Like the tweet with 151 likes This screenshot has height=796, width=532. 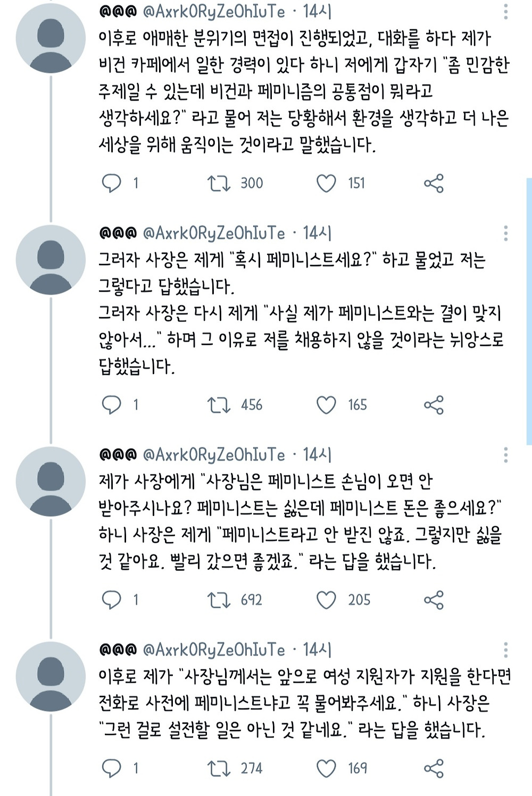(326, 184)
